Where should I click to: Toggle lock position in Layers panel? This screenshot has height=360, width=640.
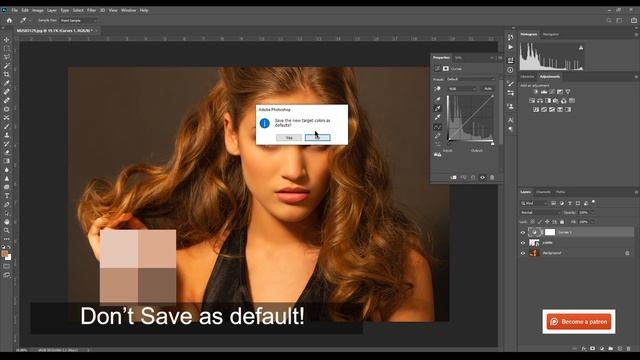pos(547,222)
